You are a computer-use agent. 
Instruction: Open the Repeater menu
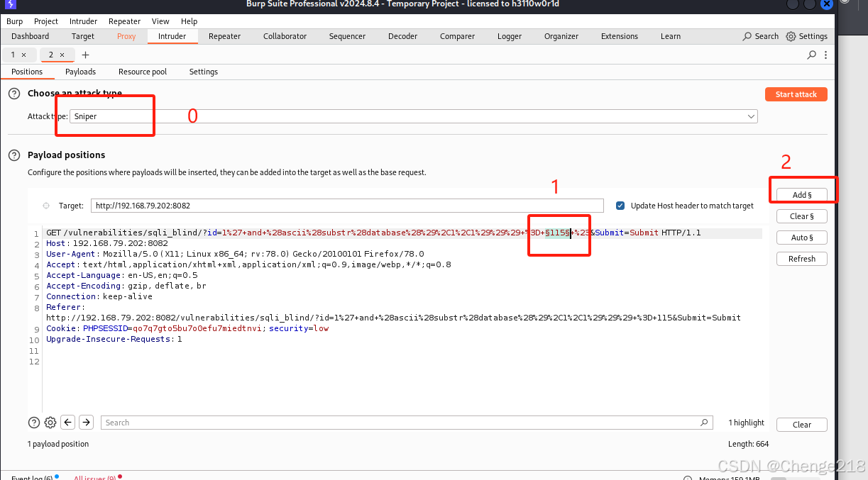pos(124,21)
